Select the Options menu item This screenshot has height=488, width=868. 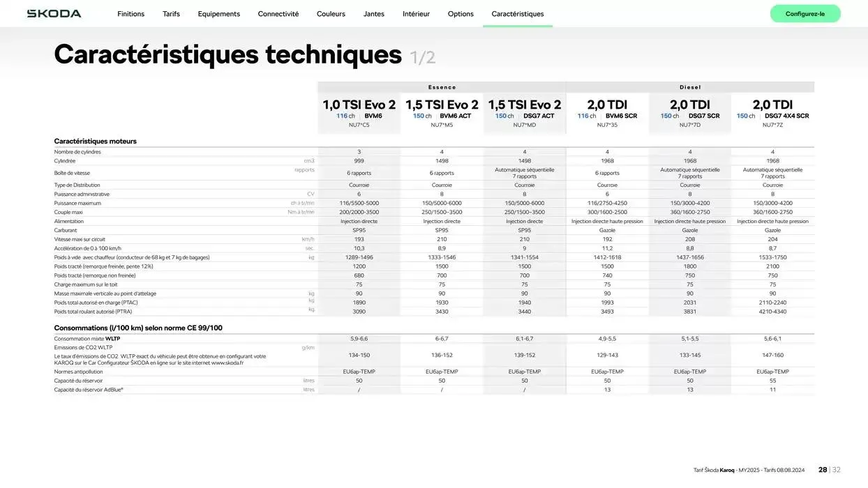pyautogui.click(x=460, y=13)
